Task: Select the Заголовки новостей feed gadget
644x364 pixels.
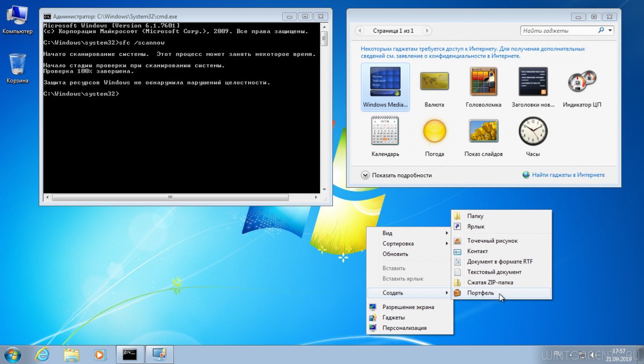Action: pyautogui.click(x=533, y=87)
